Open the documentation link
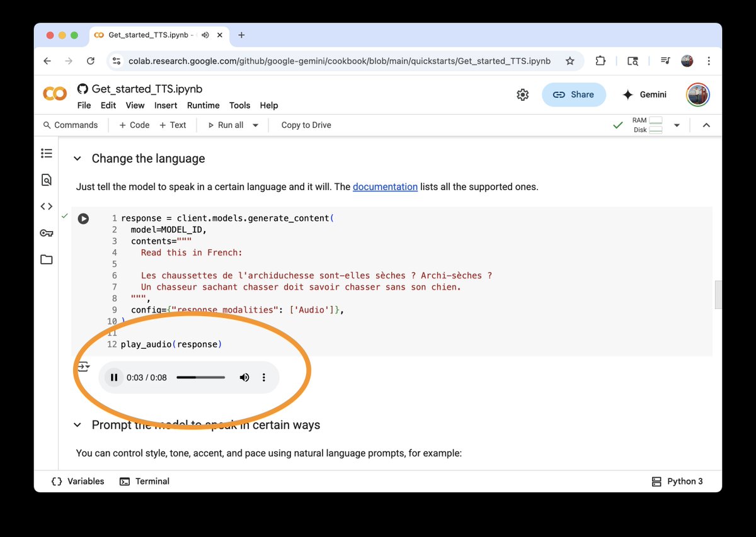The image size is (756, 537). tap(385, 187)
